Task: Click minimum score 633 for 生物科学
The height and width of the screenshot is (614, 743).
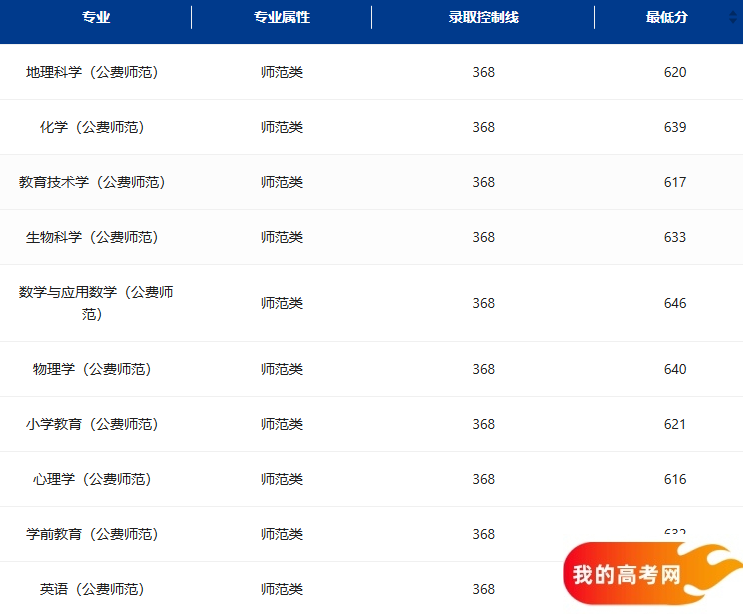Action: coord(675,237)
